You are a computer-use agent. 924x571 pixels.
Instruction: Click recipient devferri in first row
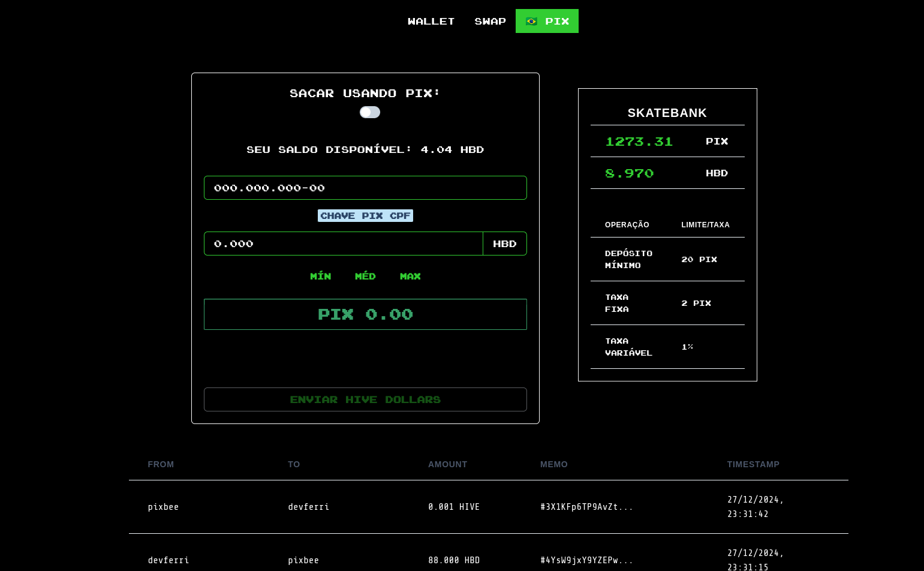coord(309,507)
